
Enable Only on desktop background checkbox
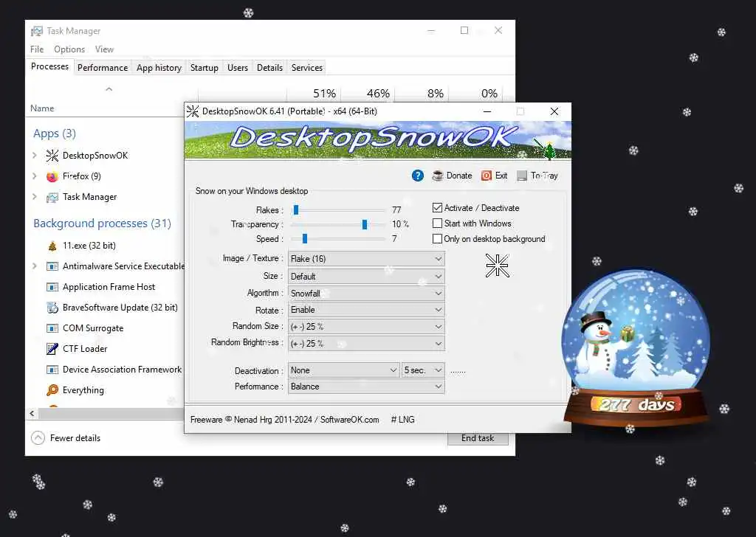coord(437,239)
